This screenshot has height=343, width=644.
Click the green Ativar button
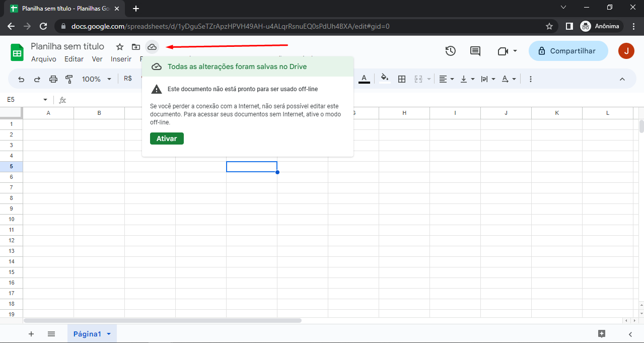tap(167, 139)
